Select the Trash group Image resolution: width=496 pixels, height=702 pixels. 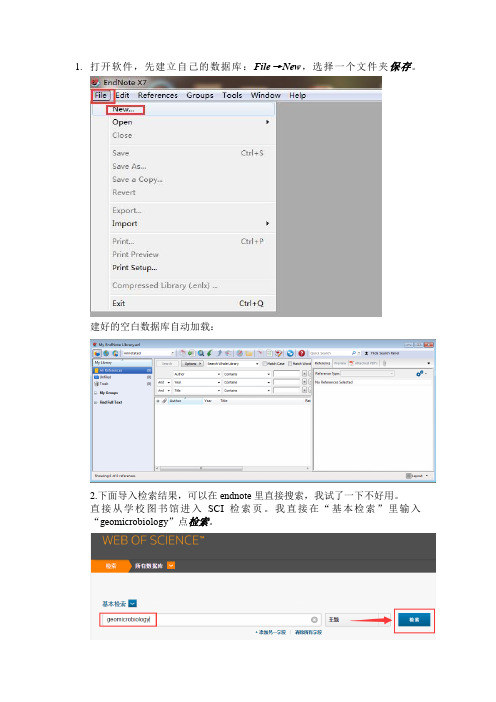(x=122, y=384)
